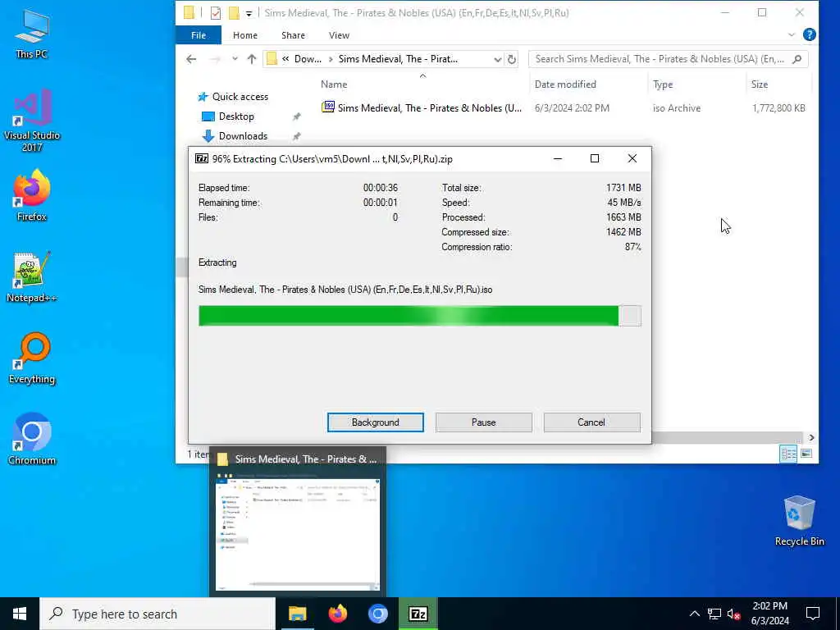
Task: Go back in File Explorer
Action: (x=191, y=59)
